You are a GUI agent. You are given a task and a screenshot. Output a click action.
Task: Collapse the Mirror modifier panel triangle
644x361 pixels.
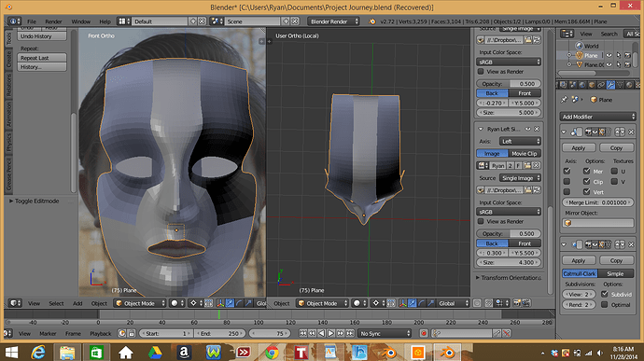(564, 132)
